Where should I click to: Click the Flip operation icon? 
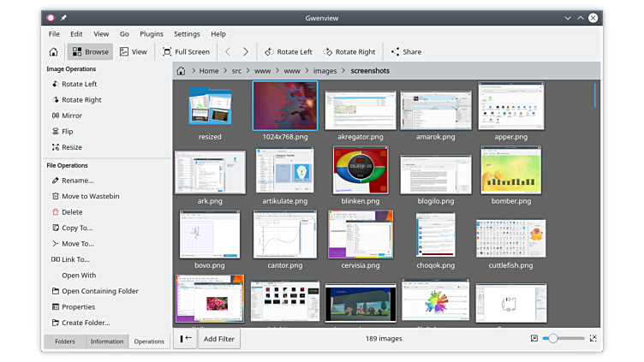(56, 132)
